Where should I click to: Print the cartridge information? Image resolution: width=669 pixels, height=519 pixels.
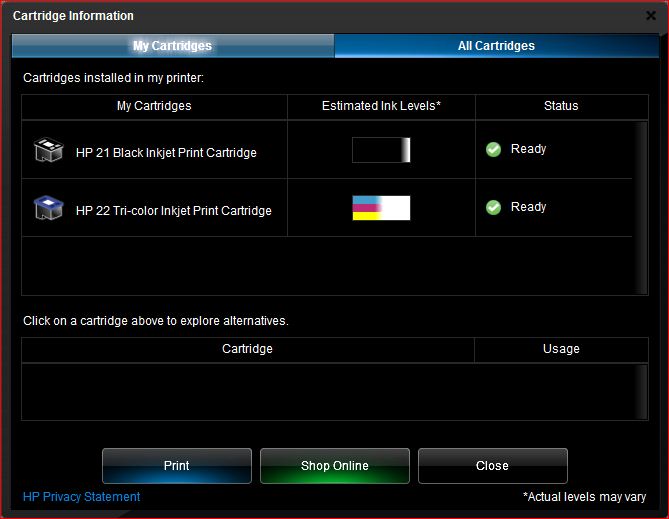tap(177, 466)
